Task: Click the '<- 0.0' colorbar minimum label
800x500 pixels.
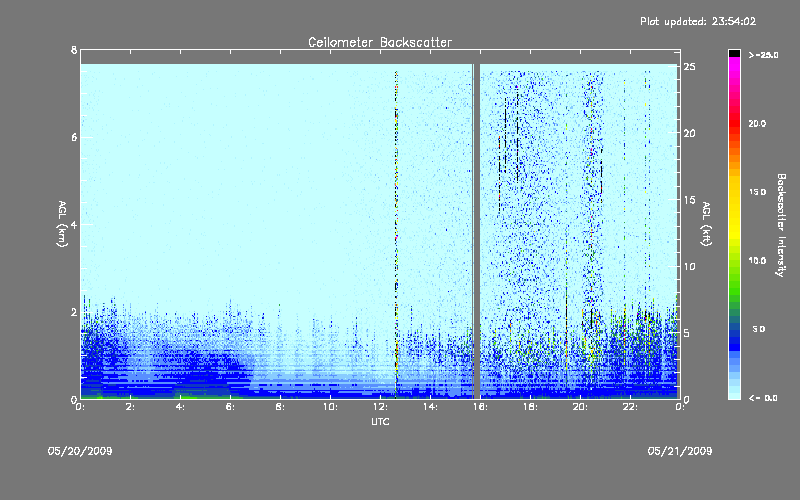Action: tap(763, 398)
